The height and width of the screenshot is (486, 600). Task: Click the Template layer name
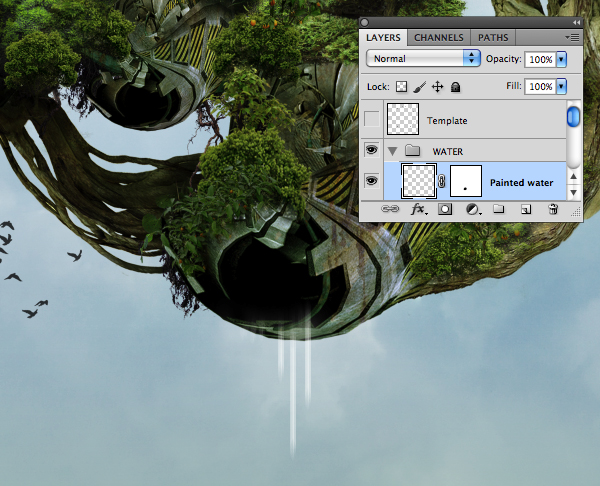(447, 121)
